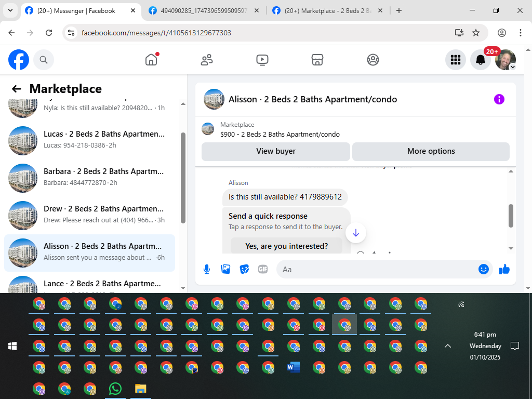The width and height of the screenshot is (532, 399).
Task: Click conversation list scroll-down arrow
Action: click(183, 288)
